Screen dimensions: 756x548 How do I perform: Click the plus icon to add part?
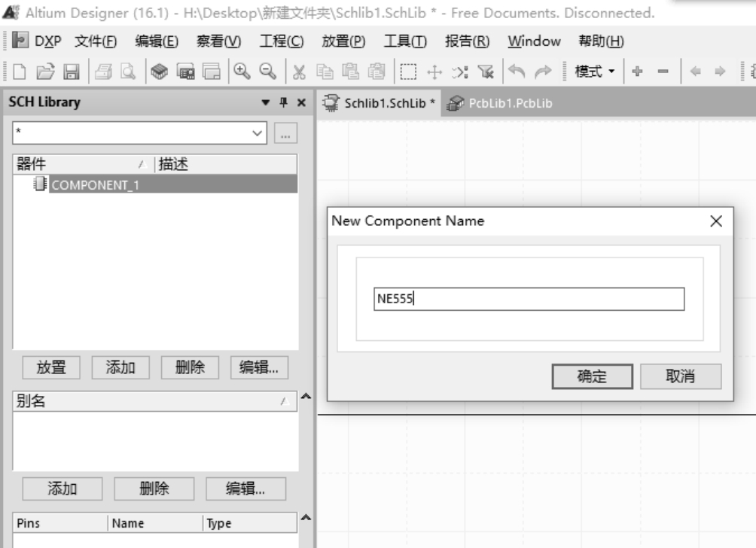(637, 72)
